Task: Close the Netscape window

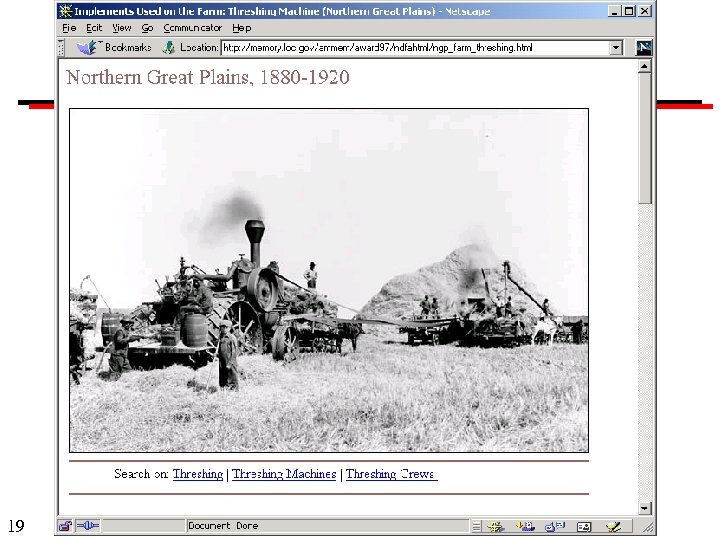Action: coord(645,11)
